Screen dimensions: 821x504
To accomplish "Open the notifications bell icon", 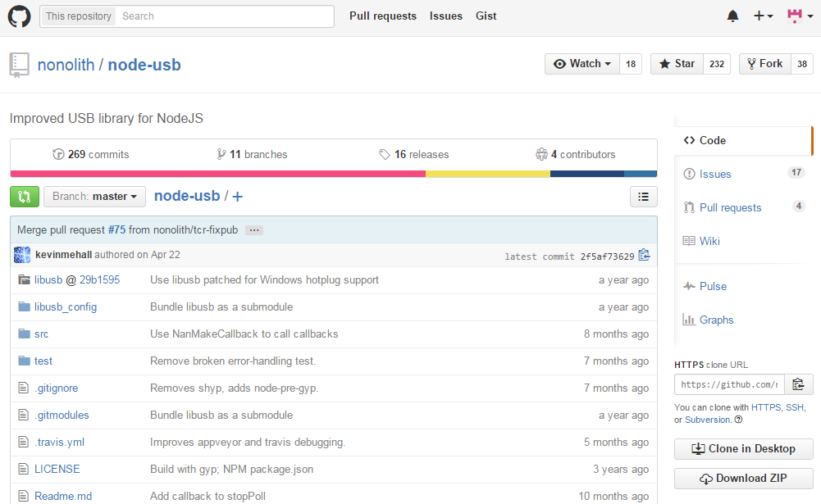I will (732, 16).
